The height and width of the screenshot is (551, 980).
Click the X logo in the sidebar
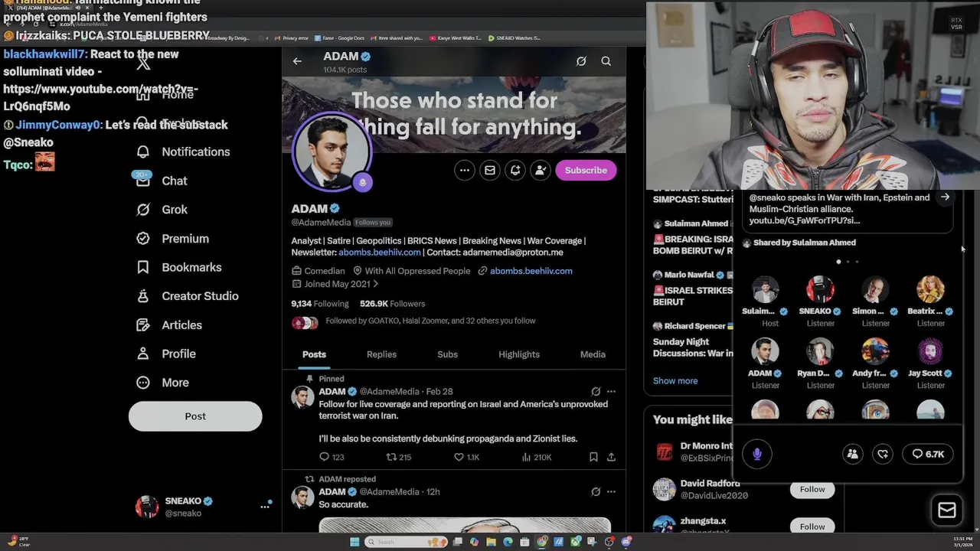coord(143,64)
